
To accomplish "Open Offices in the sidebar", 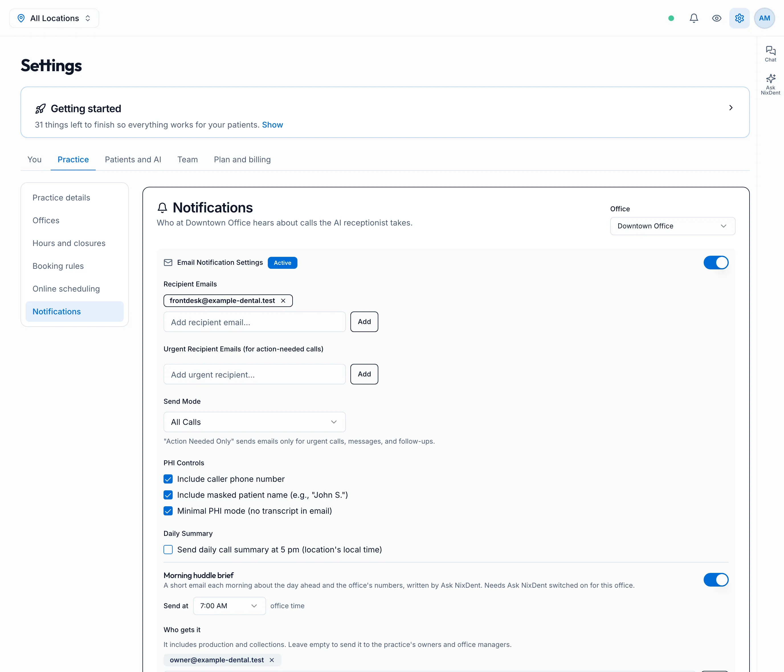I will coord(75,220).
